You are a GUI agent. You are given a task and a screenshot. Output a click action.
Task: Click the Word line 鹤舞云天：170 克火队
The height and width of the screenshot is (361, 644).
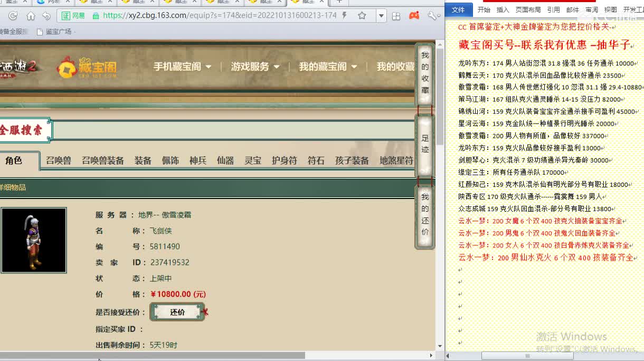pyautogui.click(x=540, y=75)
